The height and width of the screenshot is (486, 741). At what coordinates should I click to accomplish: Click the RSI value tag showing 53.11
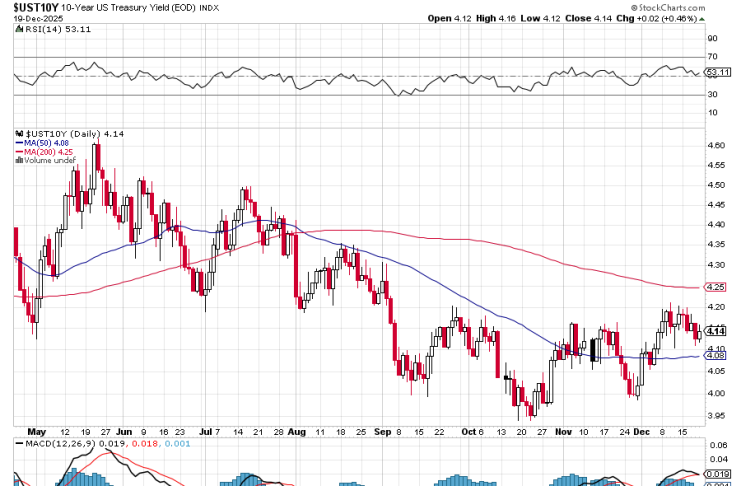[715, 72]
